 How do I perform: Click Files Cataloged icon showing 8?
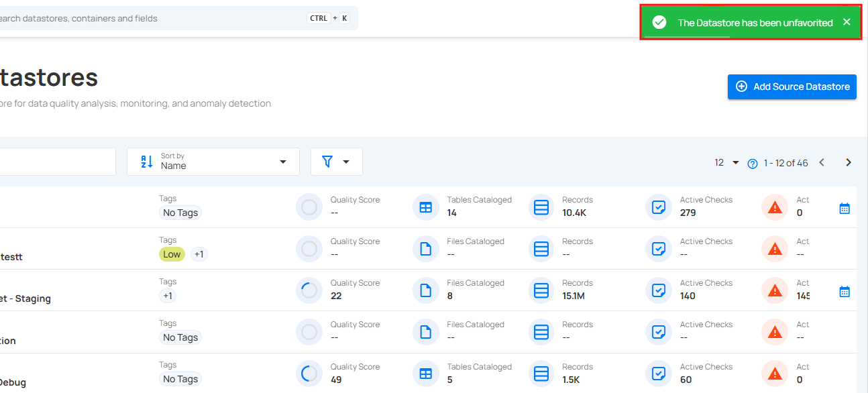click(x=425, y=290)
